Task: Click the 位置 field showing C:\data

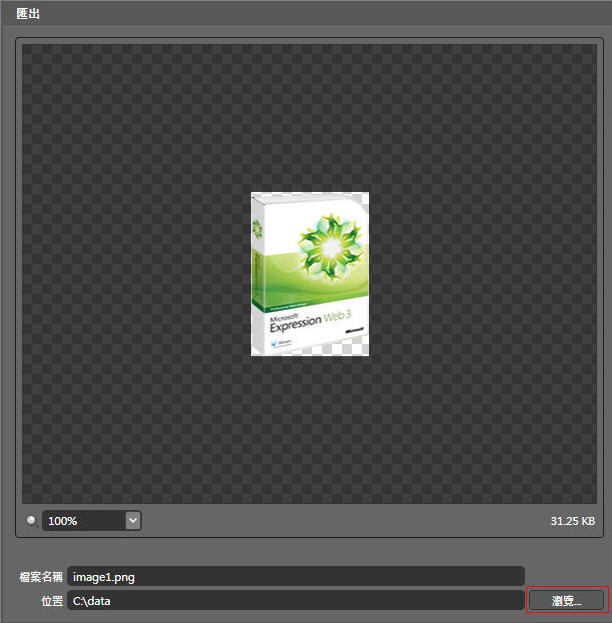Action: tap(296, 600)
